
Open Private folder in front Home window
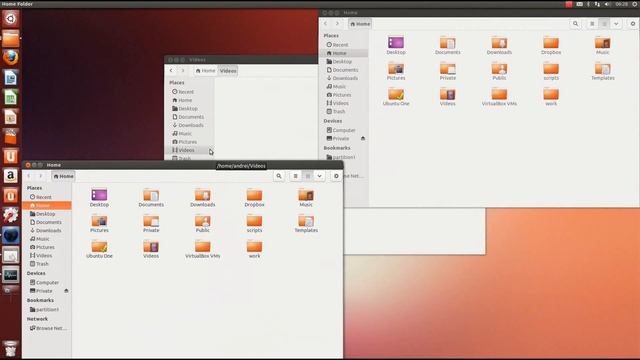point(151,223)
